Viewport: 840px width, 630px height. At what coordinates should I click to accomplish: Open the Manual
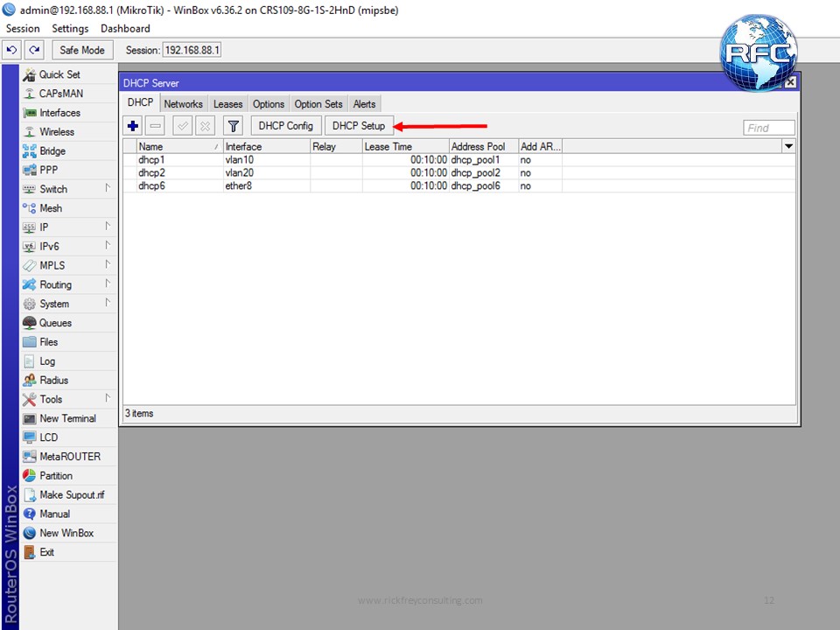(x=68, y=514)
